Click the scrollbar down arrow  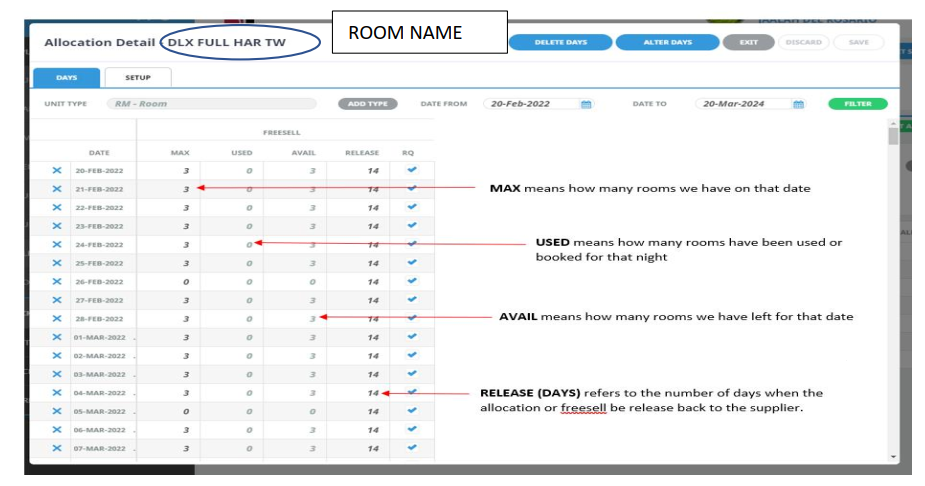click(893, 457)
